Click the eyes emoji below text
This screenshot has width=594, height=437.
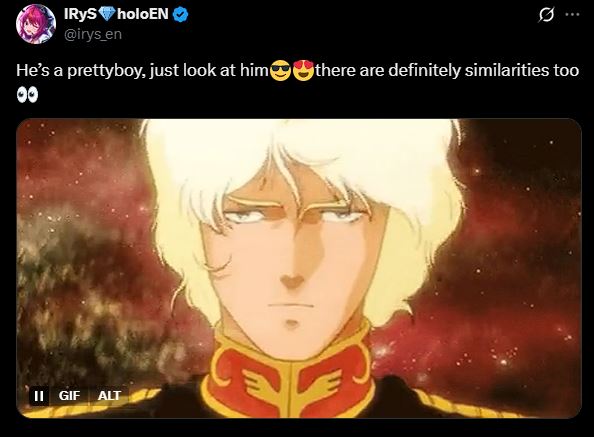point(27,95)
